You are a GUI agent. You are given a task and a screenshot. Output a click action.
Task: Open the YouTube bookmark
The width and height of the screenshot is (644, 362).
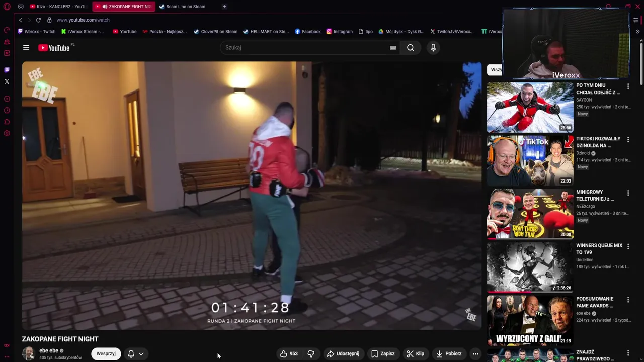125,31
